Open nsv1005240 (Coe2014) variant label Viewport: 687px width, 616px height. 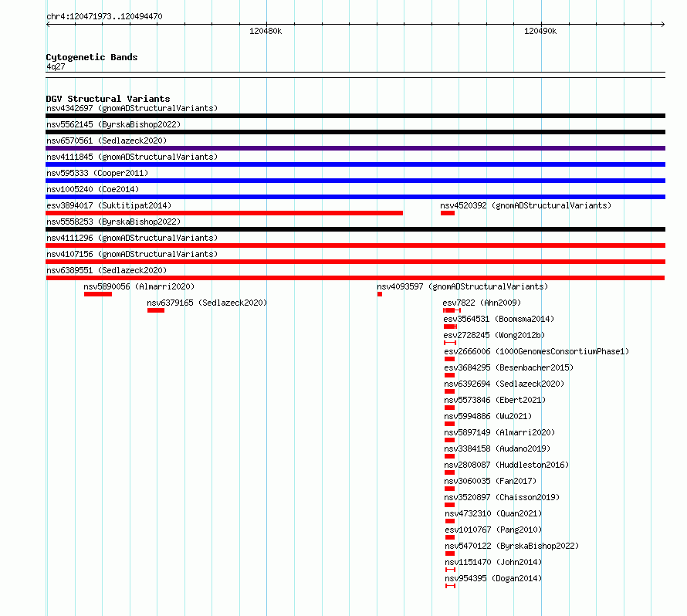point(93,189)
